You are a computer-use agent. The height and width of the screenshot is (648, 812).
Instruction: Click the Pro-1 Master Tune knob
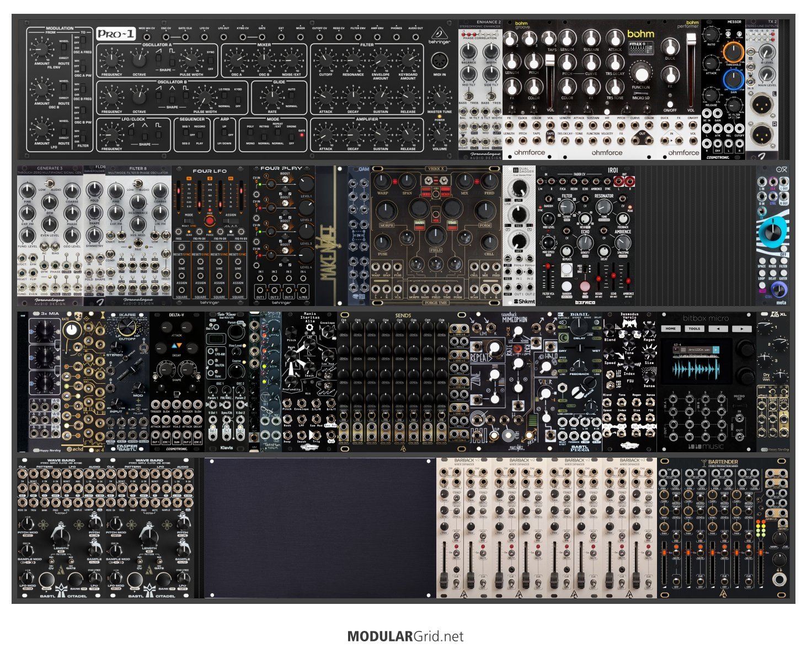[x=440, y=97]
